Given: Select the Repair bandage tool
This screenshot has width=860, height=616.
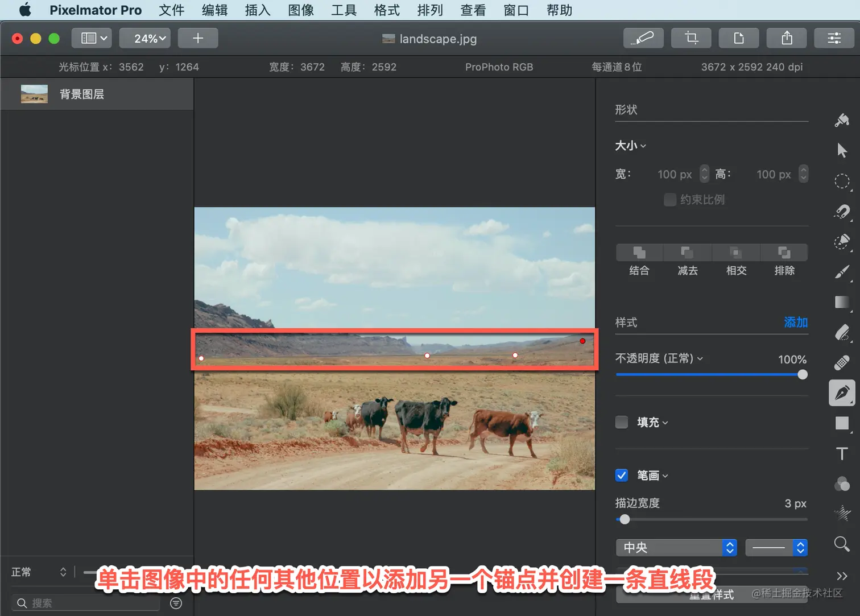Looking at the screenshot, I should coord(842,362).
